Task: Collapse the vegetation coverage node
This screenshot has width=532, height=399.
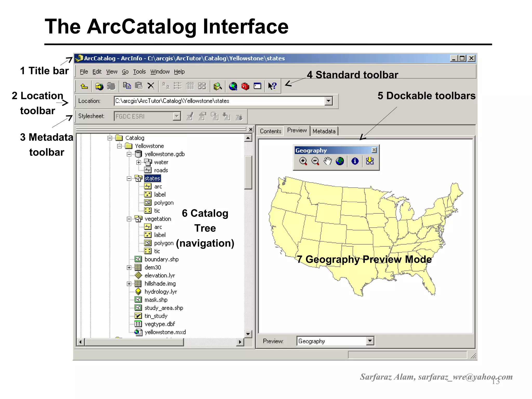Action: click(x=129, y=219)
